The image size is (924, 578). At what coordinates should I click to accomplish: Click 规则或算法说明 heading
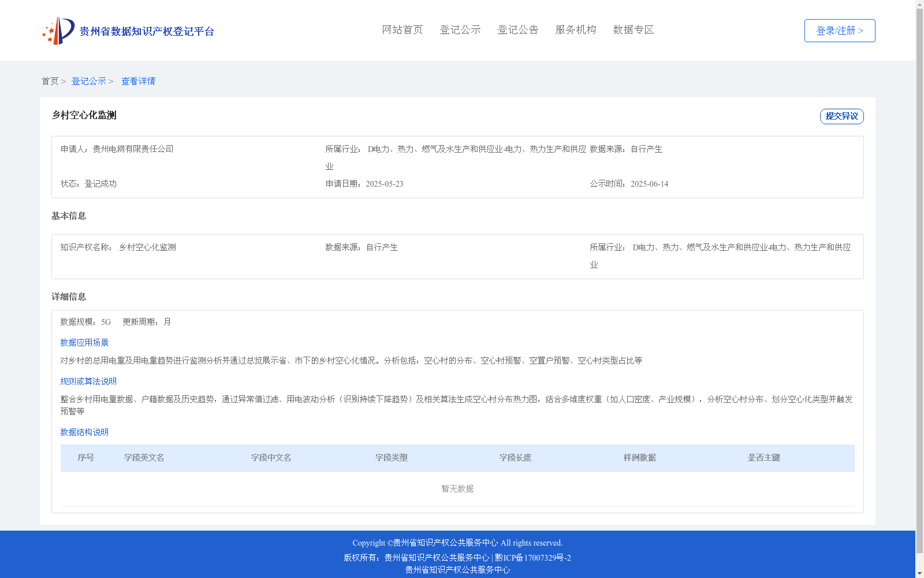(x=88, y=381)
